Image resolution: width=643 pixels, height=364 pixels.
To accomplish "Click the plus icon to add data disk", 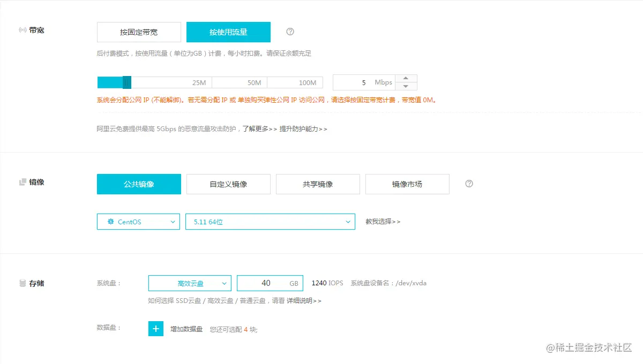I will click(156, 329).
